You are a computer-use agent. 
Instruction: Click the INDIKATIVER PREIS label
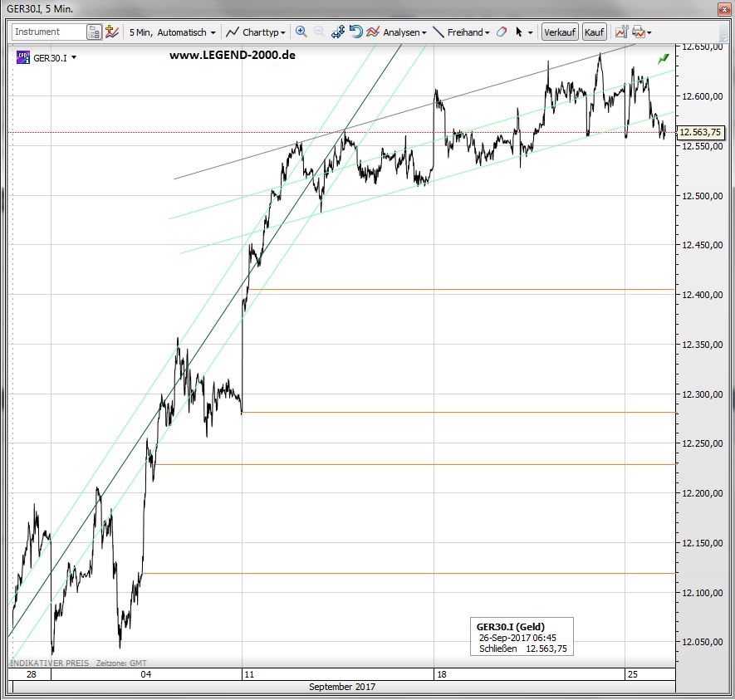click(x=50, y=663)
